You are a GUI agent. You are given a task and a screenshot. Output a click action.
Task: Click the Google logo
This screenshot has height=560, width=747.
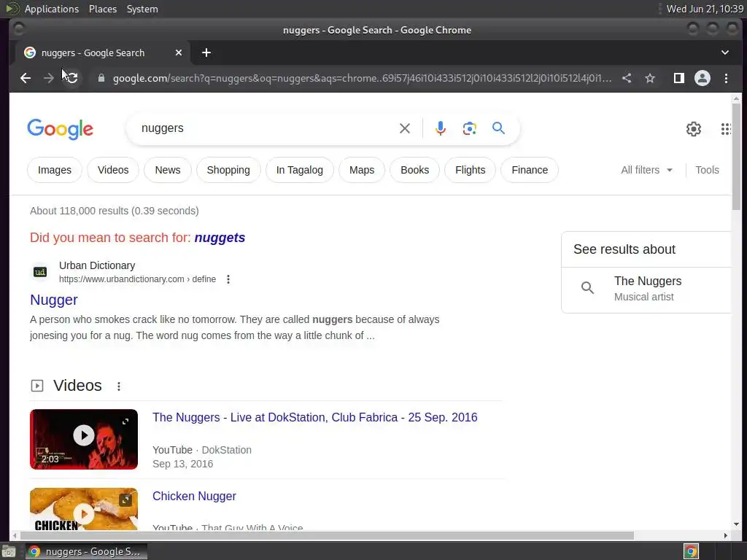[60, 129]
